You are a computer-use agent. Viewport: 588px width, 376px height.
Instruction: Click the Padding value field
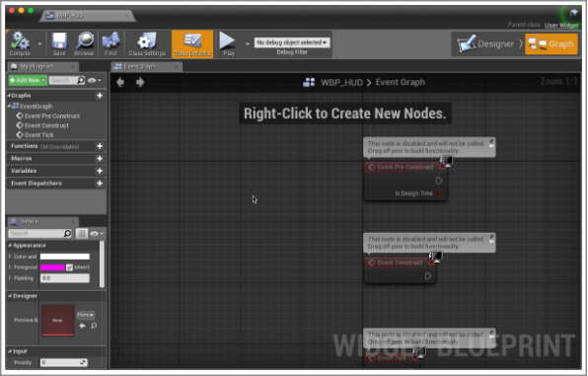(x=65, y=278)
